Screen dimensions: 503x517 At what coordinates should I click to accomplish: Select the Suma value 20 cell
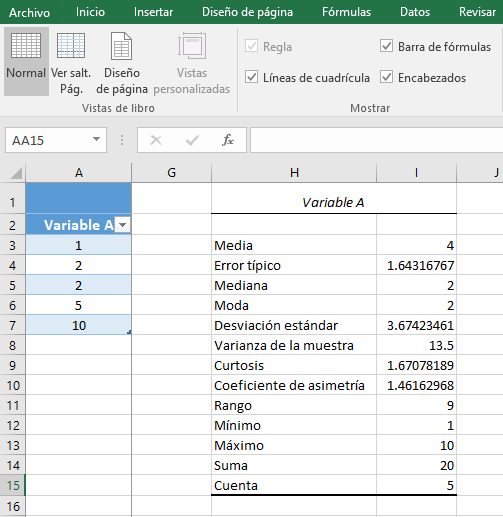[416, 465]
